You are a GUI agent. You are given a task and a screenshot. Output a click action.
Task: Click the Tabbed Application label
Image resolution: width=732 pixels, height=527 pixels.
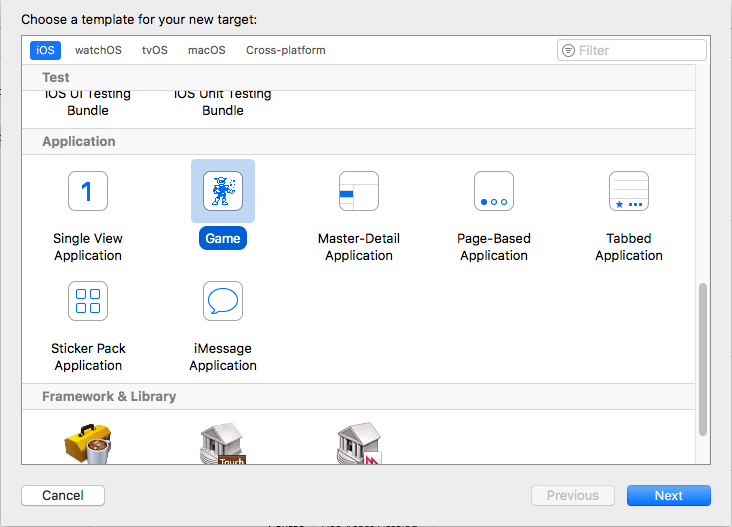(628, 247)
